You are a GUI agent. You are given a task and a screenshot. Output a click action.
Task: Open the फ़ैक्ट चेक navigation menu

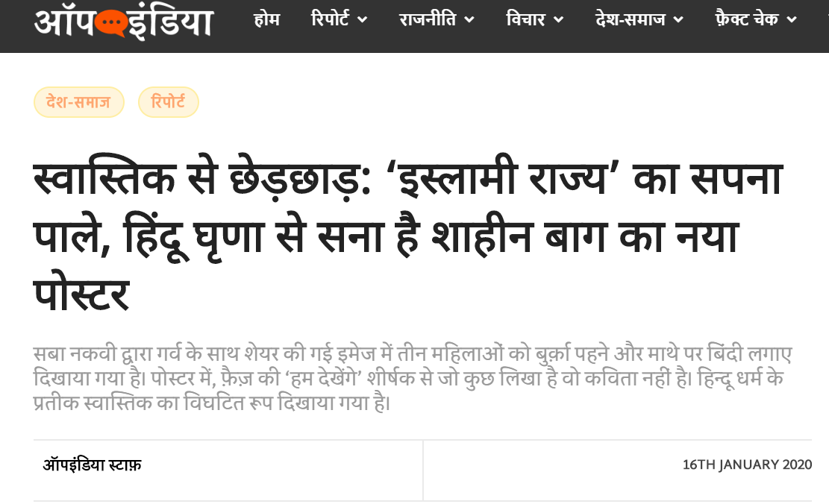(x=746, y=19)
